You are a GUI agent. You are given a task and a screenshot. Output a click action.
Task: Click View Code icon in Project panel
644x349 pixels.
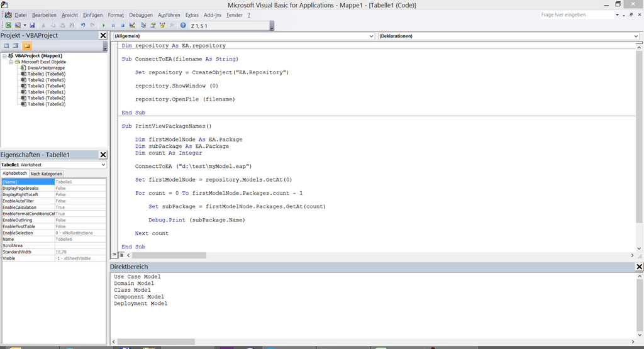coord(6,45)
